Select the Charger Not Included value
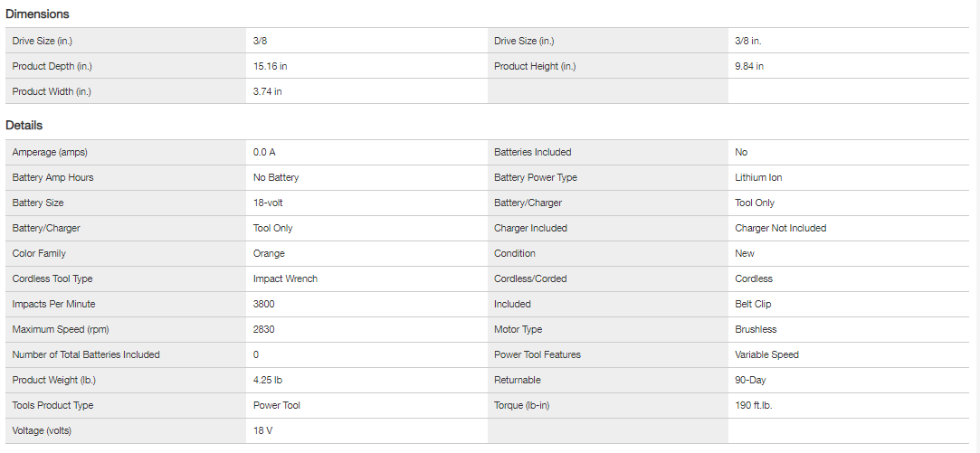 coord(780,228)
